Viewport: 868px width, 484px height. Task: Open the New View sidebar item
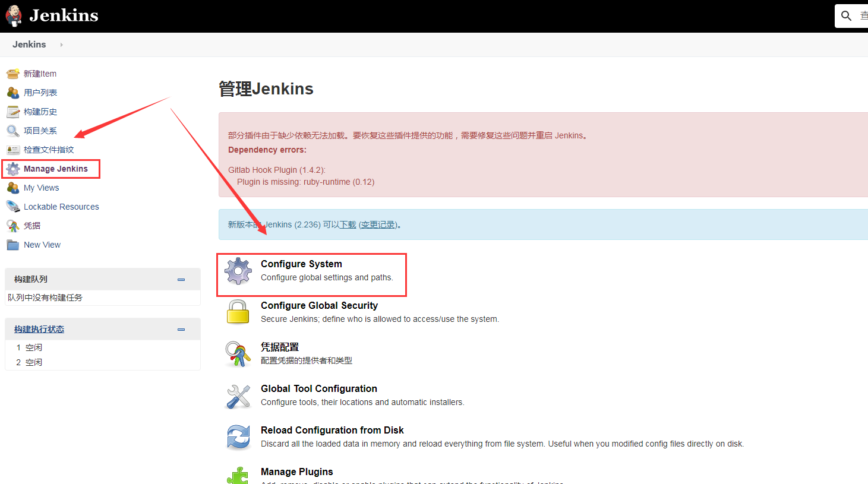pyautogui.click(x=42, y=245)
